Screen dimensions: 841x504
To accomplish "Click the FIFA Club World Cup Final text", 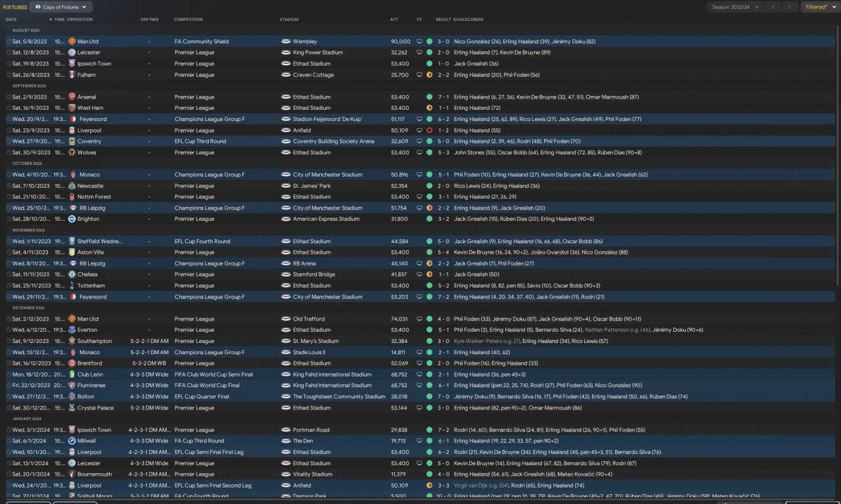I will [208, 386].
